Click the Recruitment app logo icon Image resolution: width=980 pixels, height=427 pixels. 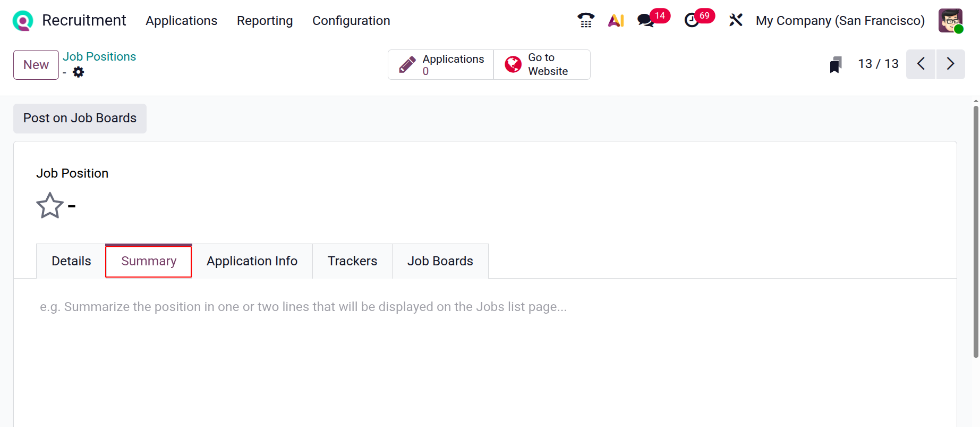point(23,21)
